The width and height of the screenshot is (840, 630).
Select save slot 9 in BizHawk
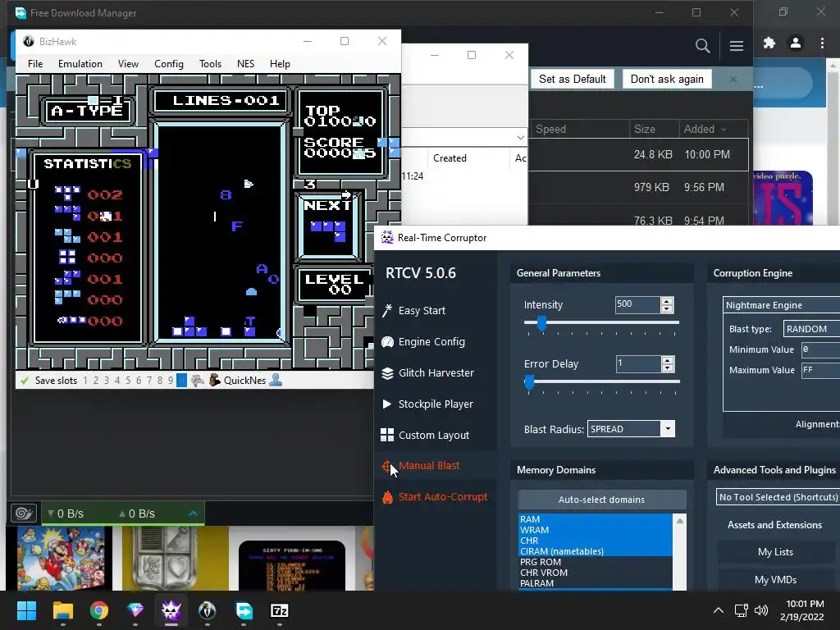click(171, 381)
